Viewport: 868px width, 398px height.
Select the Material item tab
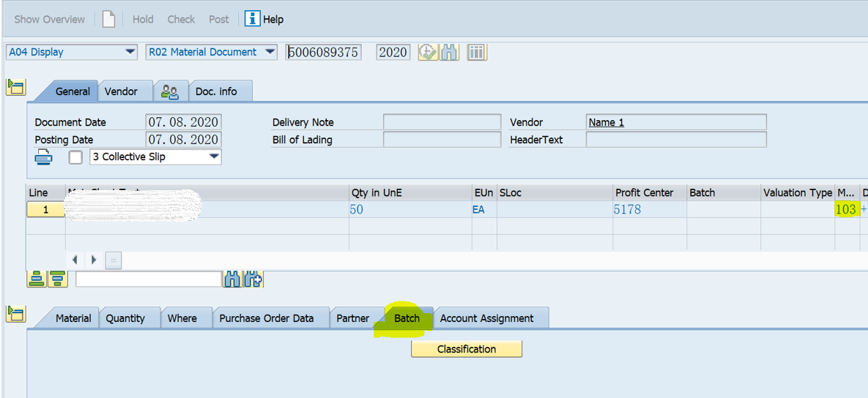73,318
